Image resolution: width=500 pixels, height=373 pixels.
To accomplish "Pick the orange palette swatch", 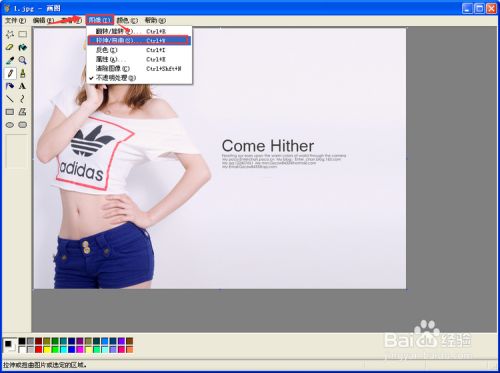I will 130,350.
